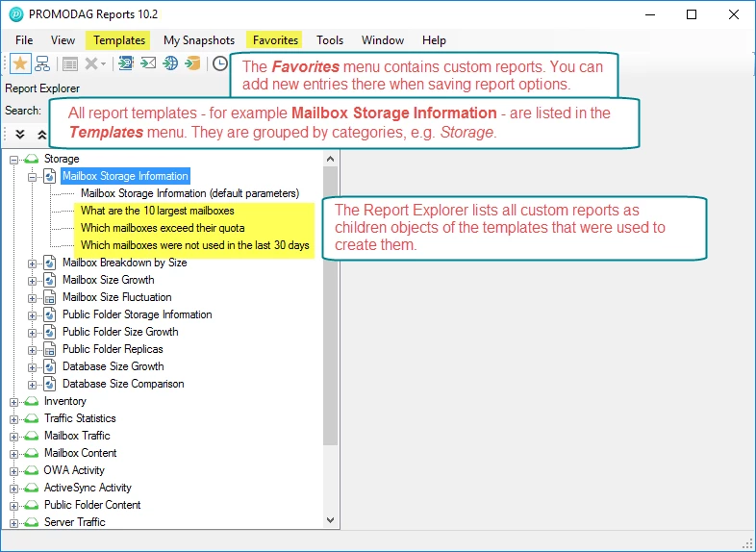
Task: Click the expand all double-chevron down icon
Action: click(x=20, y=134)
